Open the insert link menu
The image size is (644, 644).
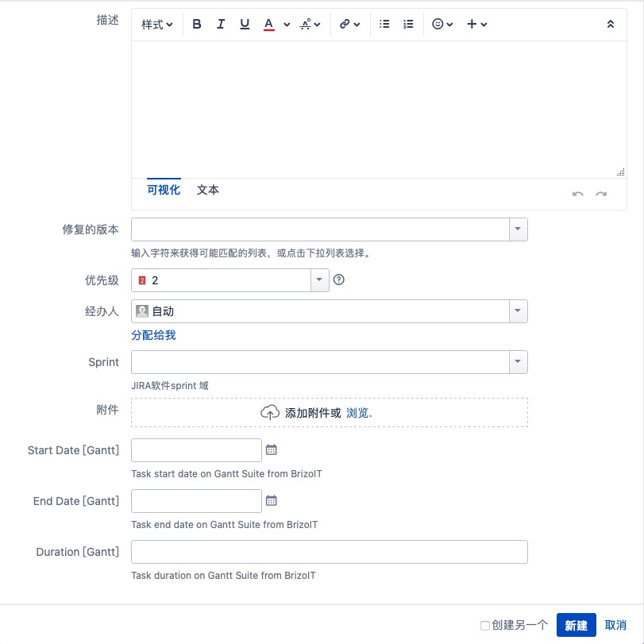(x=349, y=25)
